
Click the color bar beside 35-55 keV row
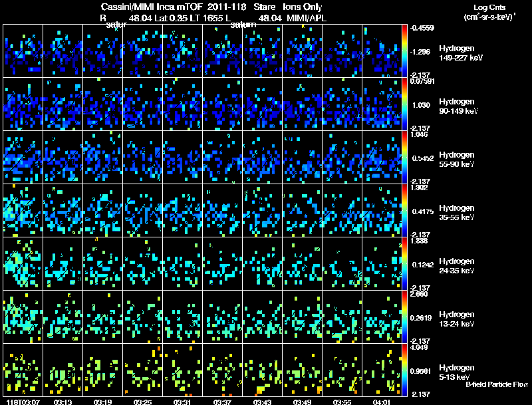405,210
